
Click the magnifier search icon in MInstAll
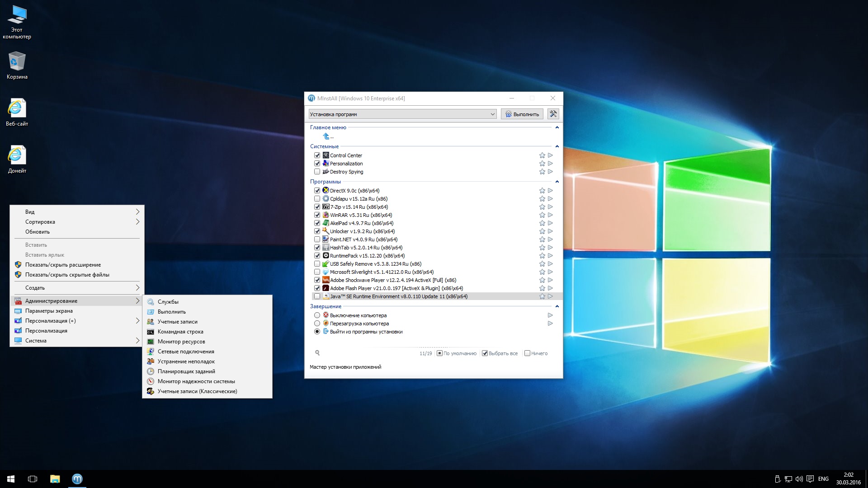pyautogui.click(x=317, y=353)
